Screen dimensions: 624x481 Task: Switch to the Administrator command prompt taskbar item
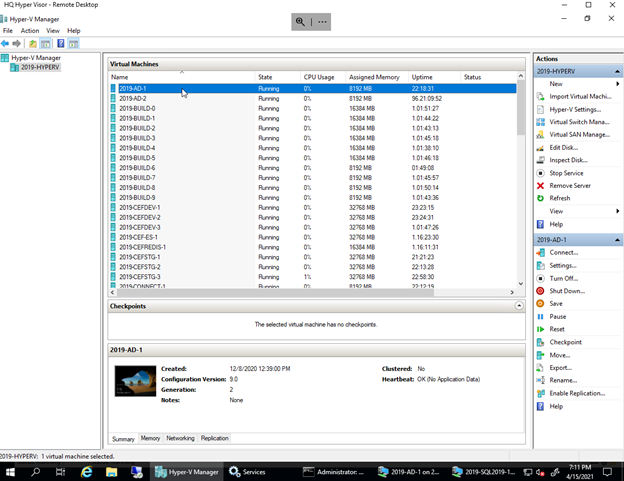333,472
